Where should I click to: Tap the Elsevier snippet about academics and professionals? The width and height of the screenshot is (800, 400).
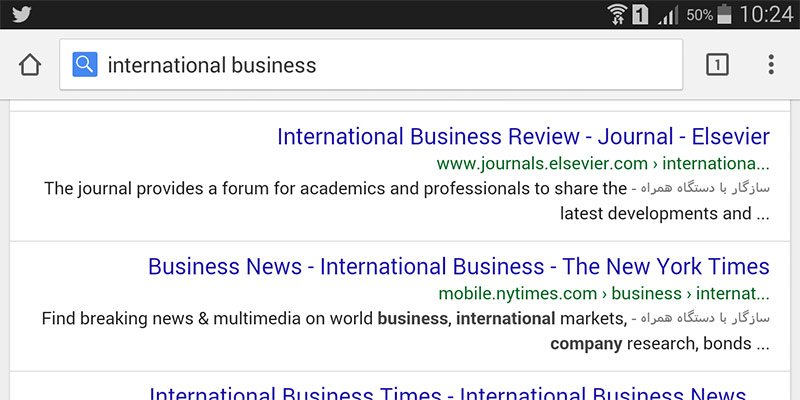click(x=335, y=188)
